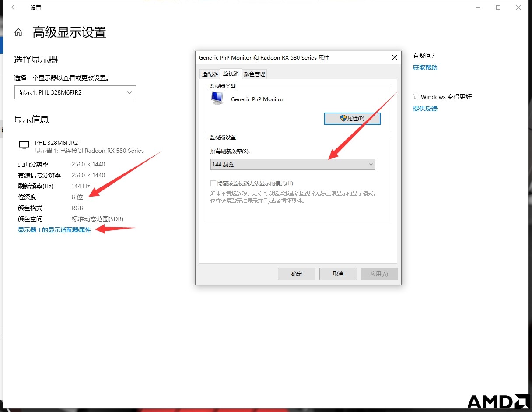Click the monitor icon beside PHL 328M6FJR2
The height and width of the screenshot is (412, 532).
(24, 145)
